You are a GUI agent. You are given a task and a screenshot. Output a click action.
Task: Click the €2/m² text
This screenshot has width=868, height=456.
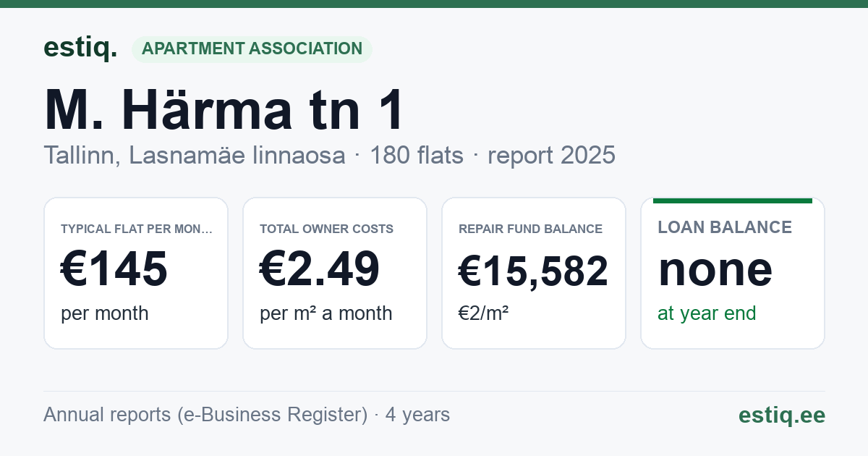(483, 313)
